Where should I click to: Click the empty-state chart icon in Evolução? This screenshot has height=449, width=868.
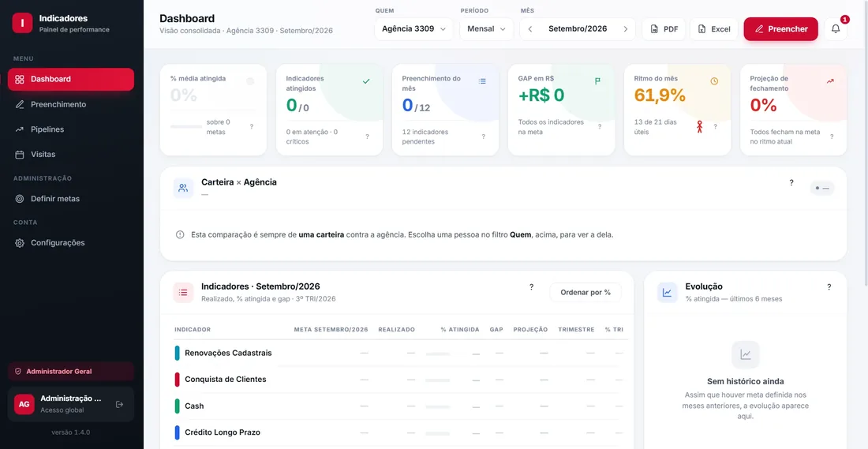746,354
